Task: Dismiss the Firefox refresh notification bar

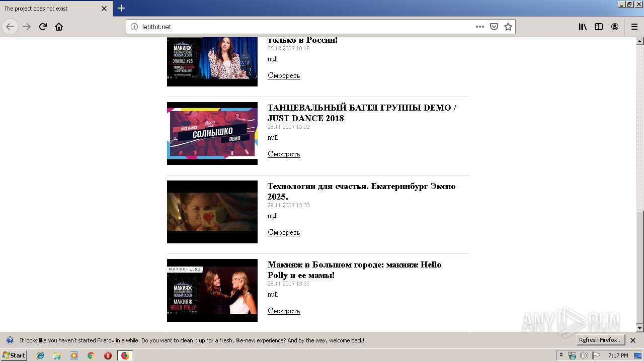Action: [x=633, y=340]
